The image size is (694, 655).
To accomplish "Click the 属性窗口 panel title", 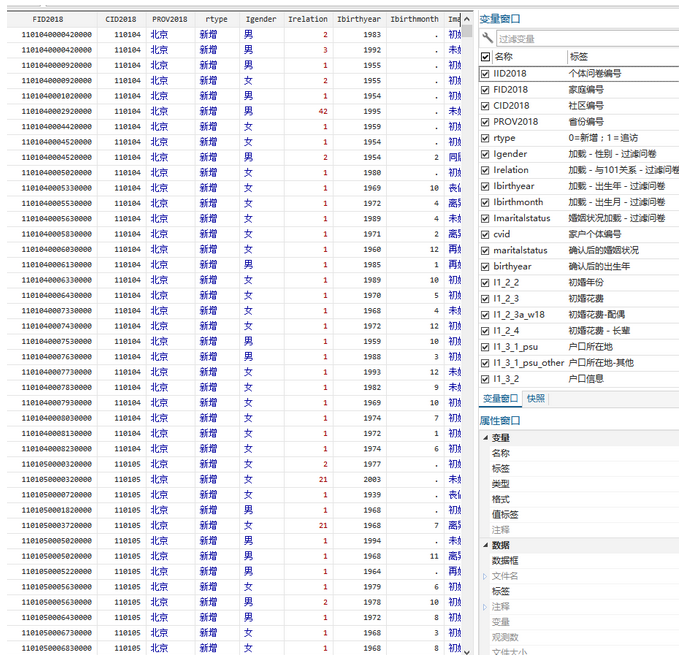I will tap(500, 421).
